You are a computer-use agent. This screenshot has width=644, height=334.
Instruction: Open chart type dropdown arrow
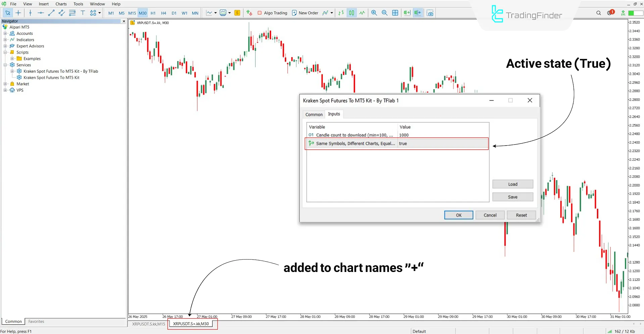215,13
